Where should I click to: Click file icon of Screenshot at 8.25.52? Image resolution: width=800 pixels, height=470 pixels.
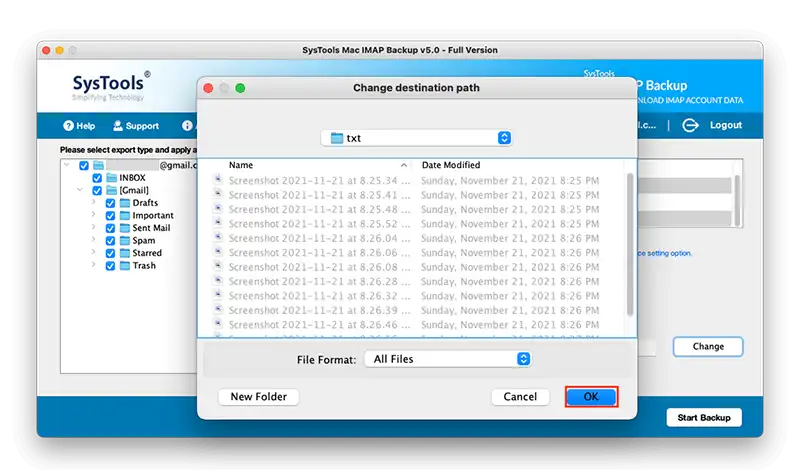(x=218, y=223)
